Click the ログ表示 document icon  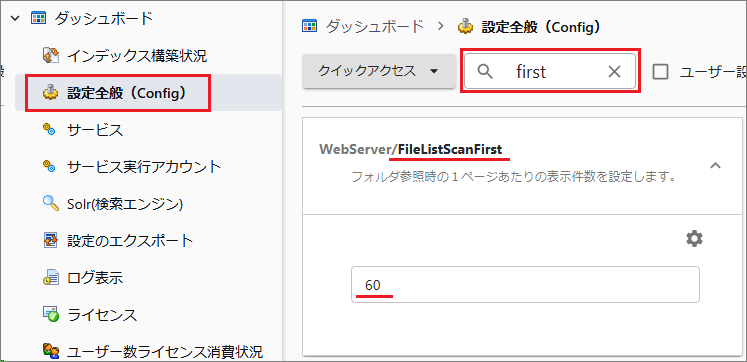click(50, 278)
